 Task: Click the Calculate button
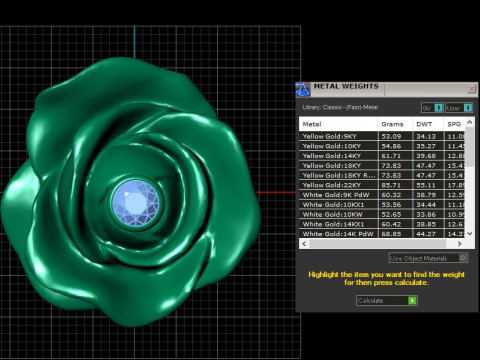pyautogui.click(x=387, y=300)
